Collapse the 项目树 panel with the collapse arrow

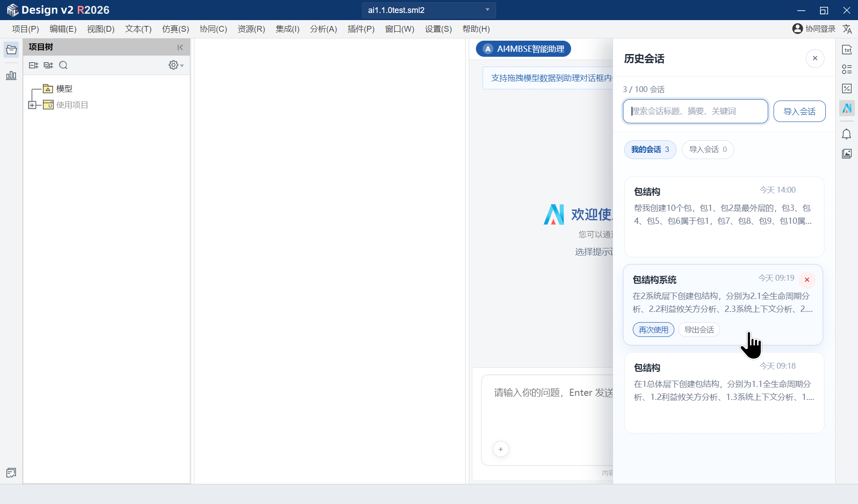180,47
